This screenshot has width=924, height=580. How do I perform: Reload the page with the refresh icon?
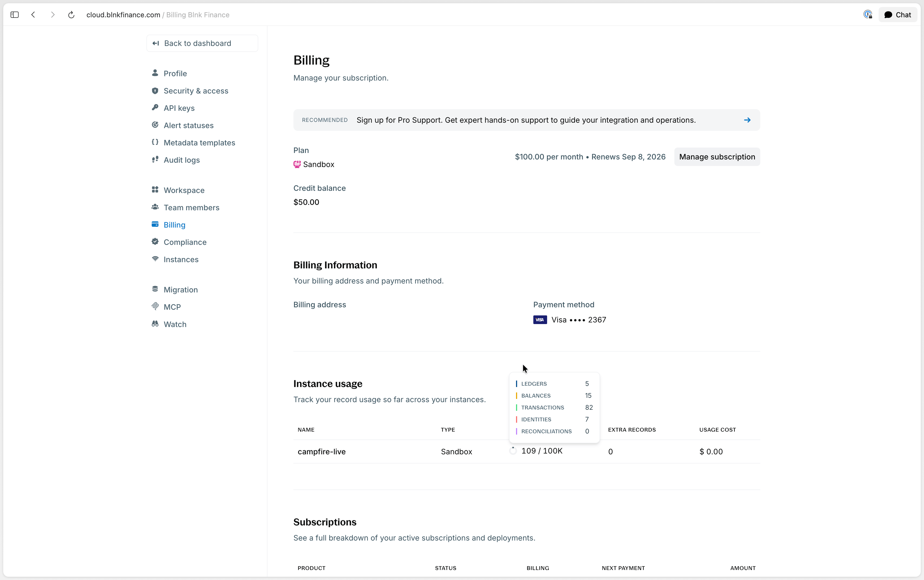pyautogui.click(x=71, y=15)
